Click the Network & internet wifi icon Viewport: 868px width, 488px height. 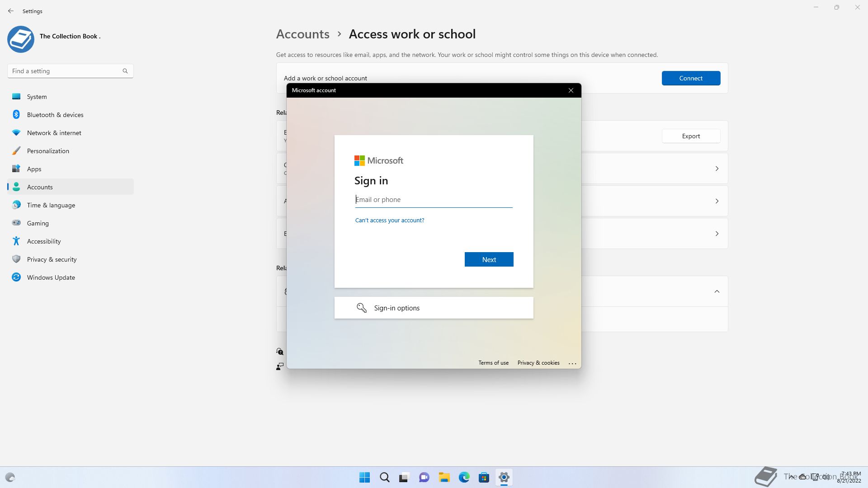click(x=16, y=133)
